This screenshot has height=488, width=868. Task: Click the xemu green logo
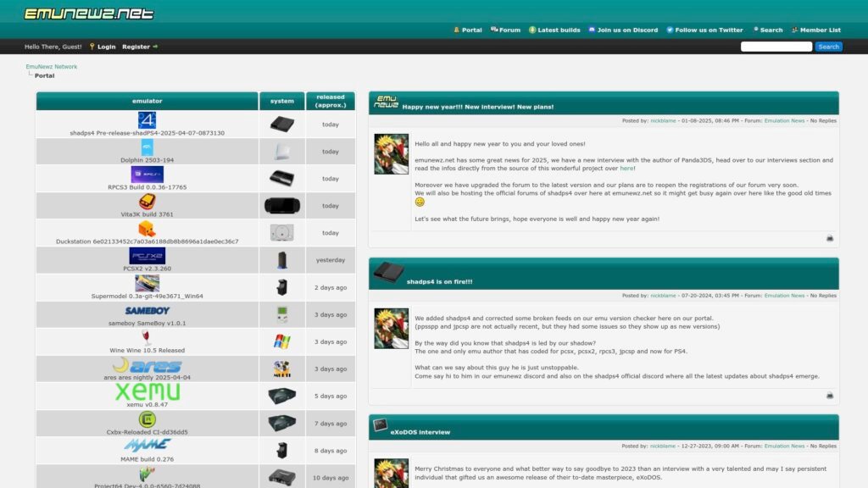click(x=147, y=391)
